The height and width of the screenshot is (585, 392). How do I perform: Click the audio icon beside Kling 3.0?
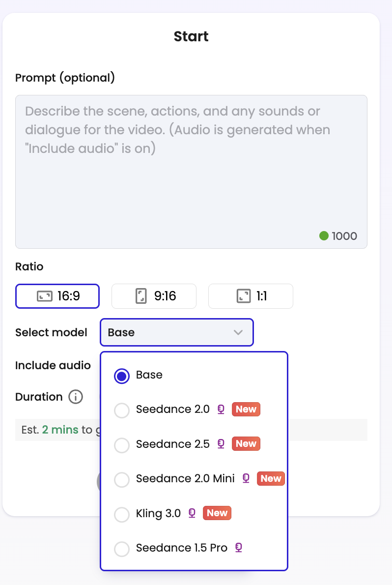(x=192, y=513)
